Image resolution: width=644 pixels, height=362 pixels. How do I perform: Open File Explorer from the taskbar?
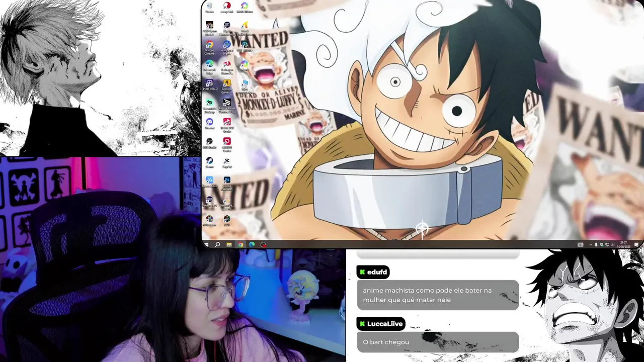229,245
